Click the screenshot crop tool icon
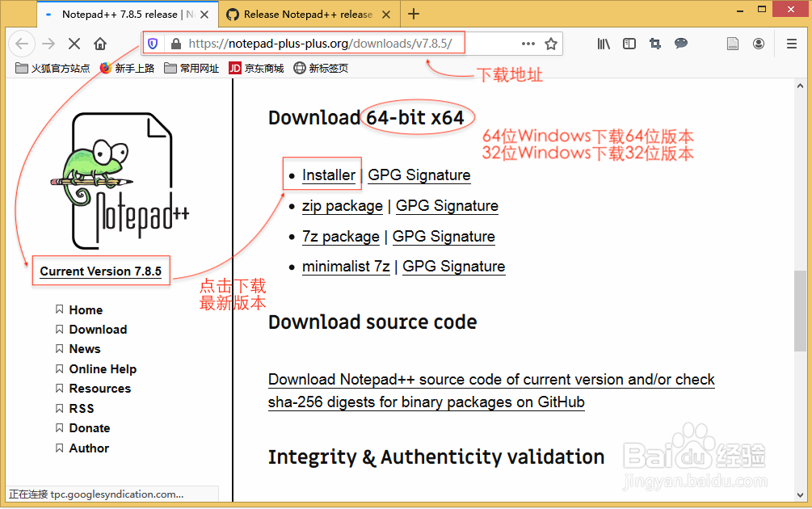 click(x=655, y=44)
